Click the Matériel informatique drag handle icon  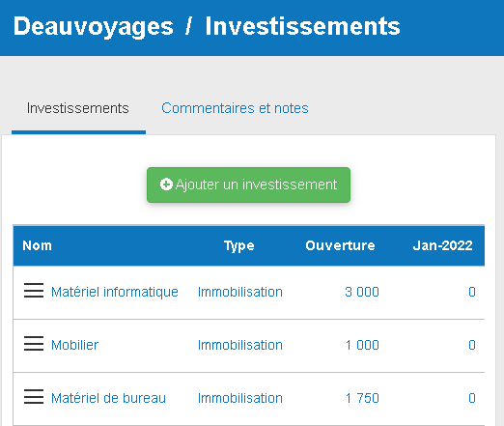tap(34, 291)
